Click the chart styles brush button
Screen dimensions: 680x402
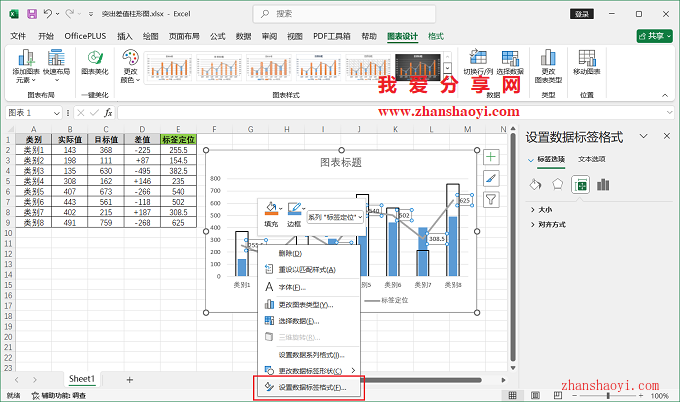[x=491, y=178]
